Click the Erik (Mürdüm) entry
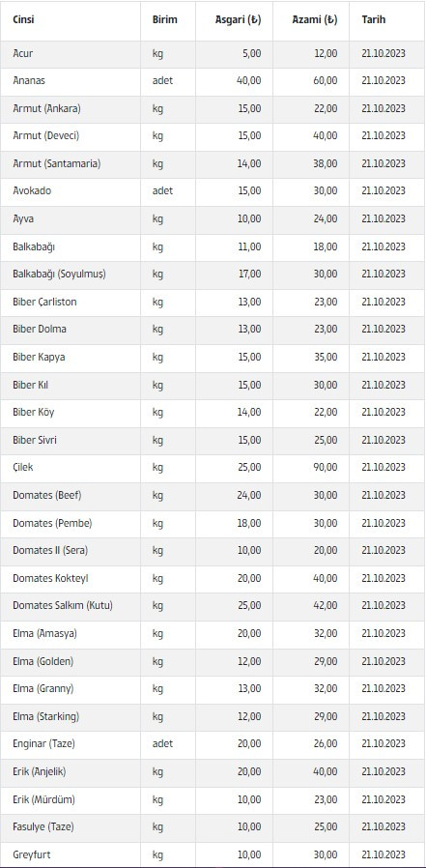 pyautogui.click(x=43, y=800)
